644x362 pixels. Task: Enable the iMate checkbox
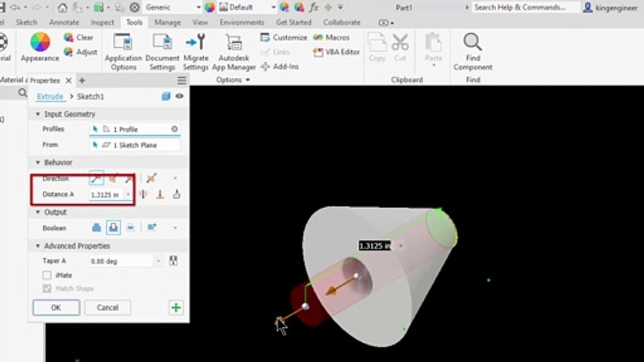(x=47, y=275)
